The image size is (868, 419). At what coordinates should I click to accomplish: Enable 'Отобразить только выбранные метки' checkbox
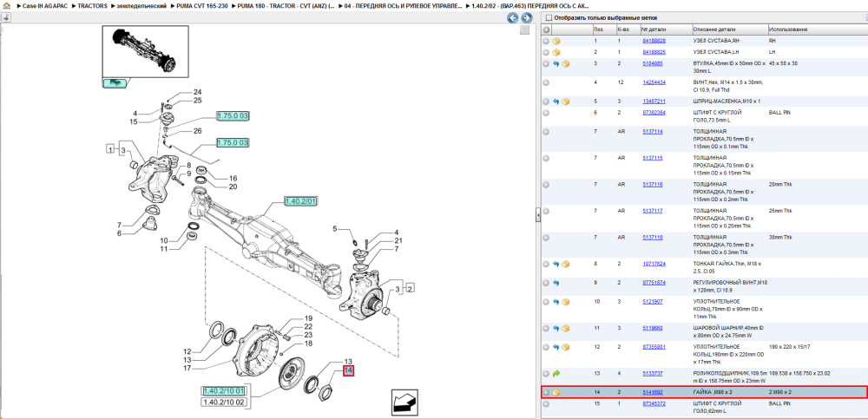coord(548,17)
